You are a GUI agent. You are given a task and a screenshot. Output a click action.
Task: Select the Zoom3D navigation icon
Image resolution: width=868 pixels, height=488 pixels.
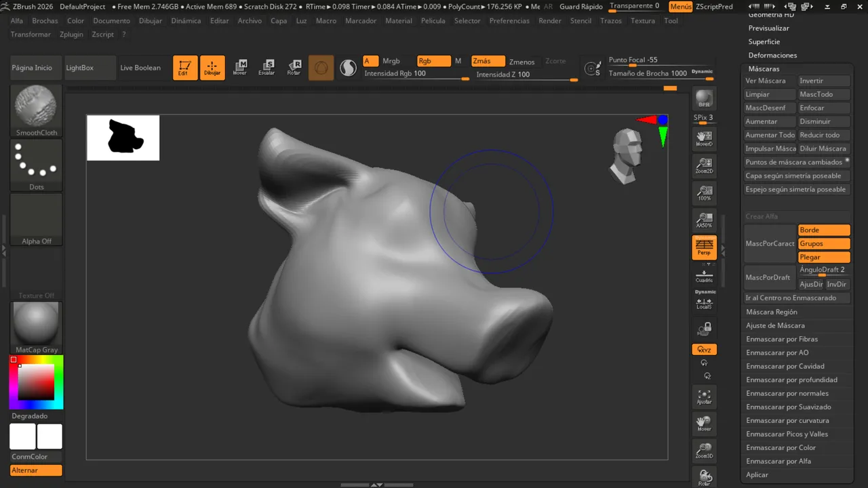(705, 451)
